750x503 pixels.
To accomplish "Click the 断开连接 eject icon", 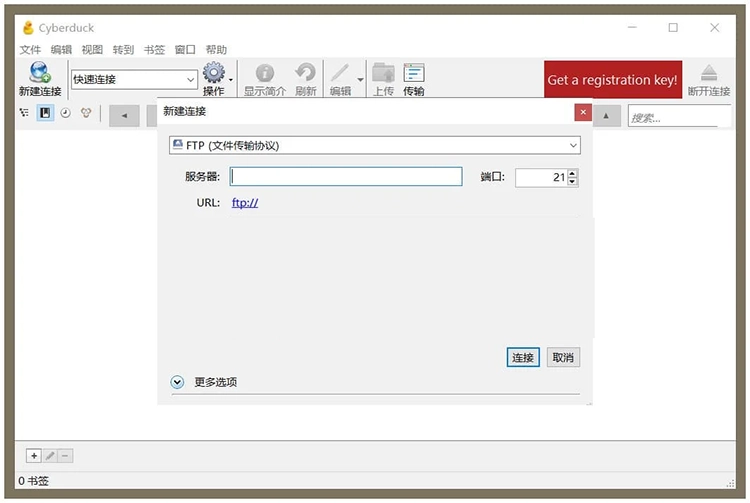I will pos(708,73).
